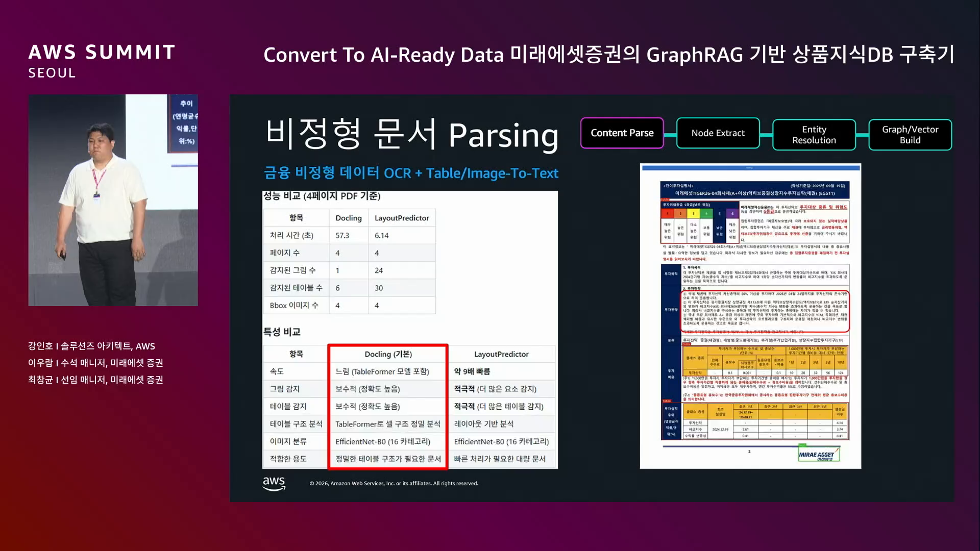Click Docling's '6' detected tables value
Viewport: 980px width, 551px height.
[337, 288]
